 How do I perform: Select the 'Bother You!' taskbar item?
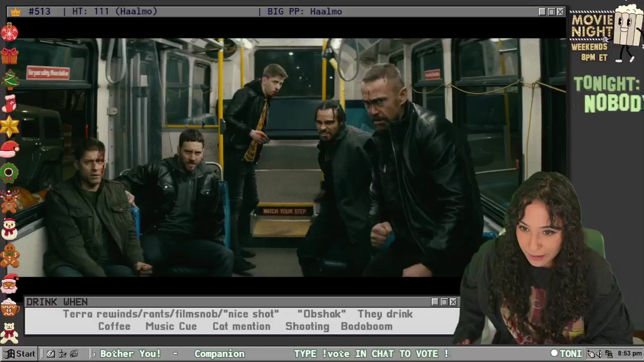point(130,354)
